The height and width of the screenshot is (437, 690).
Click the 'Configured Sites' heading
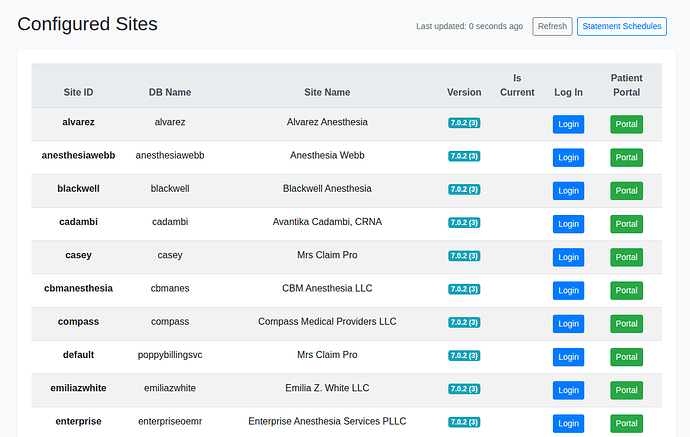point(87,24)
